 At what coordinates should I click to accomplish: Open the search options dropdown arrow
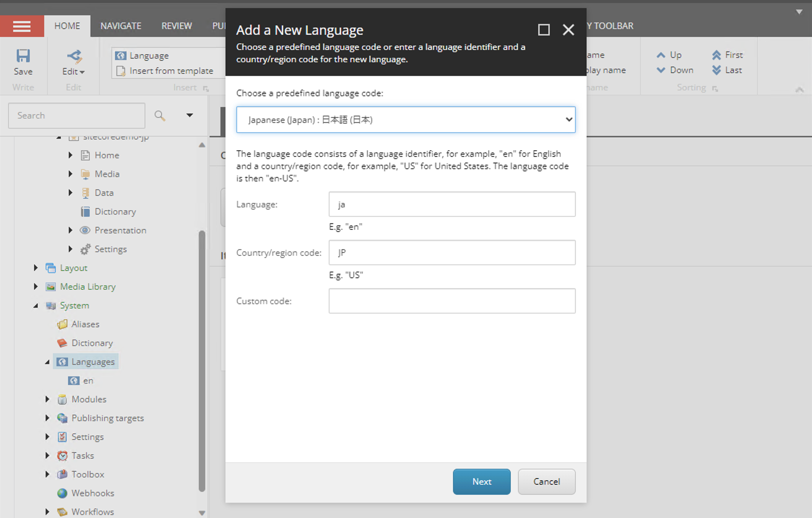pyautogui.click(x=189, y=115)
